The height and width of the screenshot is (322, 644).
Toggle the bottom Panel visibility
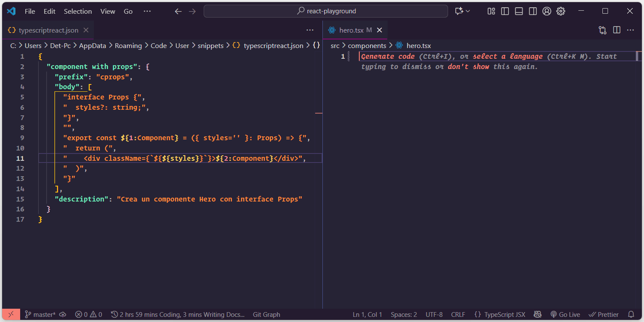(x=519, y=11)
